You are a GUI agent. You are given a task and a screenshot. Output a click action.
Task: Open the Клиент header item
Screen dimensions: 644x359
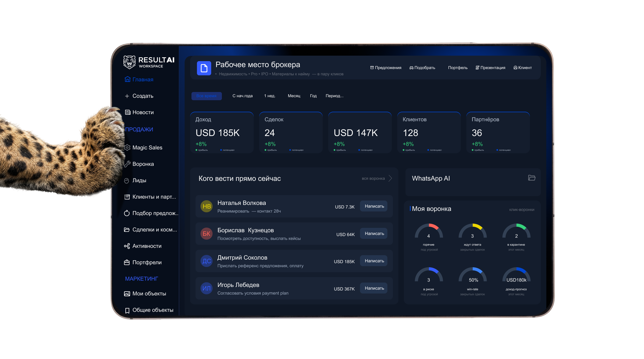point(523,68)
